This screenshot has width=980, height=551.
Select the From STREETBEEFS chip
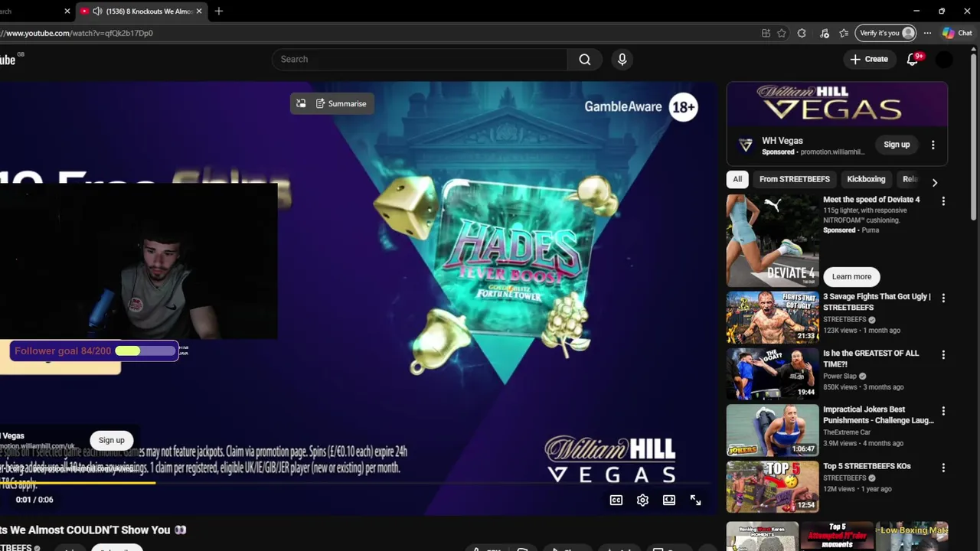(794, 179)
